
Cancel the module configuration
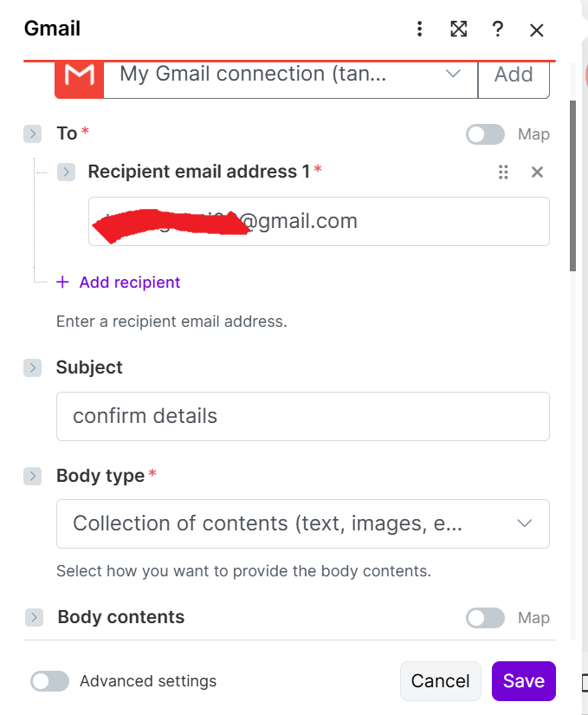click(x=440, y=681)
